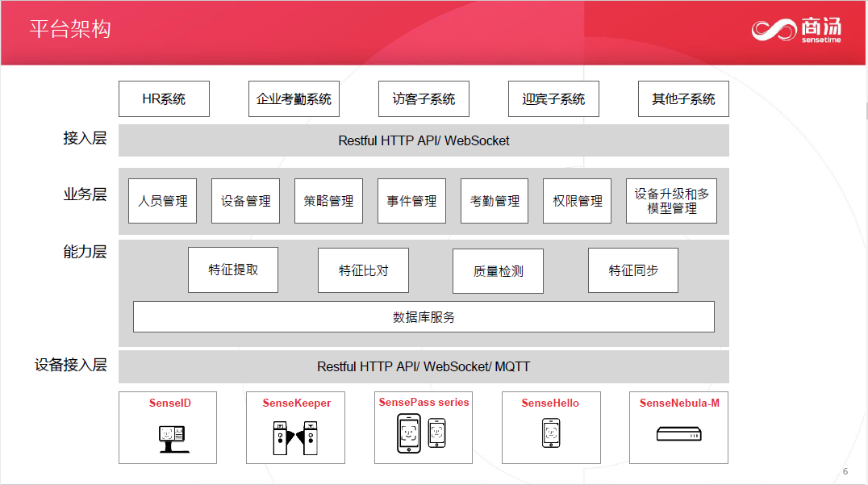Screen dimensions: 868x485
Task: Click the small SensePass device icon
Action: [436, 433]
